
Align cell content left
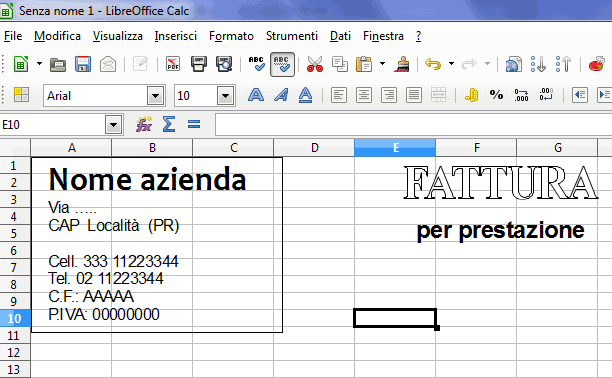click(x=339, y=95)
